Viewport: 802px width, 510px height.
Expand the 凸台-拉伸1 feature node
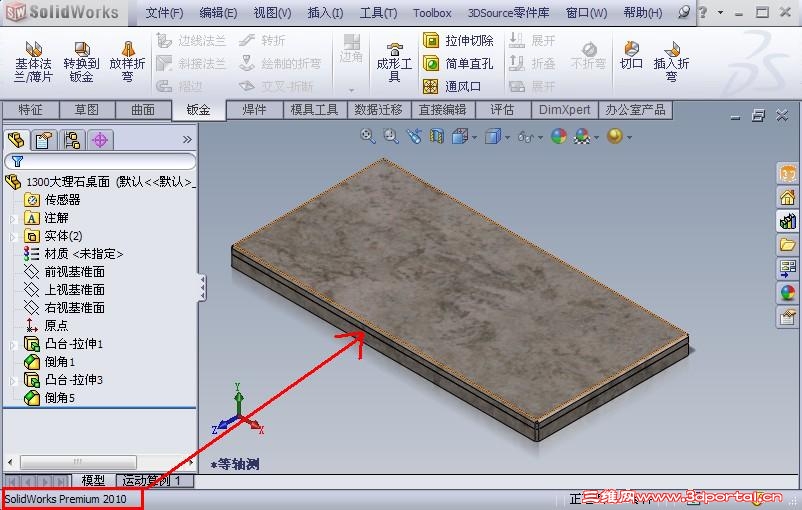pyautogui.click(x=13, y=345)
